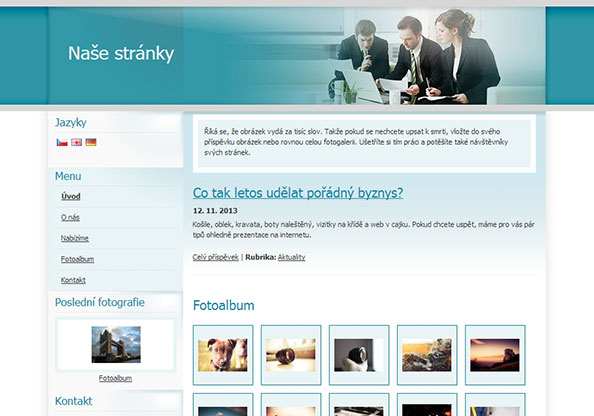Open the dog photo thumbnail
The height and width of the screenshot is (416, 594).
pyautogui.click(x=223, y=355)
